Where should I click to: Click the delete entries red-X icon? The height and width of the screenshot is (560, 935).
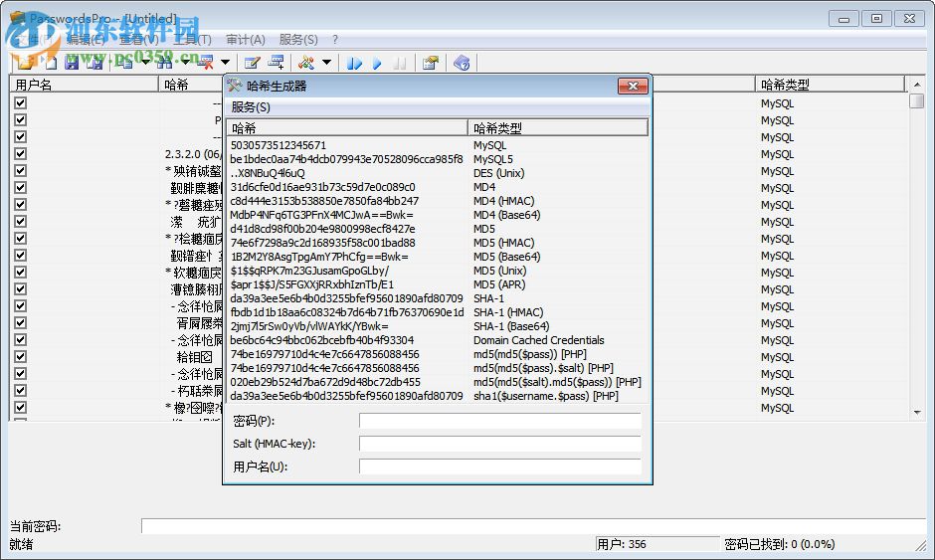(x=205, y=62)
